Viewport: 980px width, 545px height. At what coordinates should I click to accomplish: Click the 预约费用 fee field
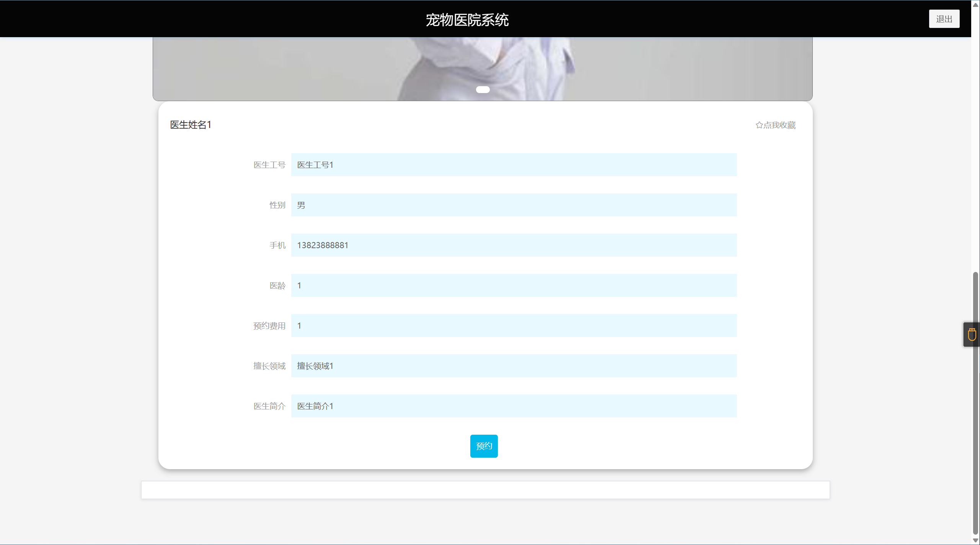coord(514,326)
